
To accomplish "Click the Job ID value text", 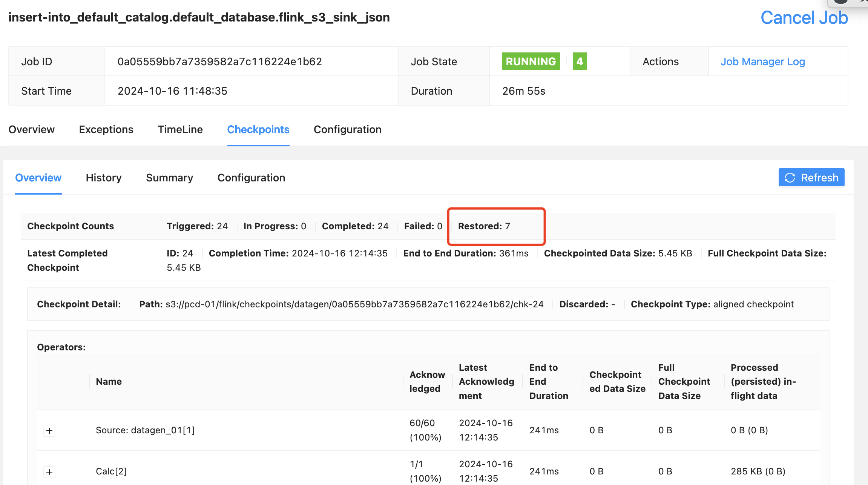I will pos(219,61).
